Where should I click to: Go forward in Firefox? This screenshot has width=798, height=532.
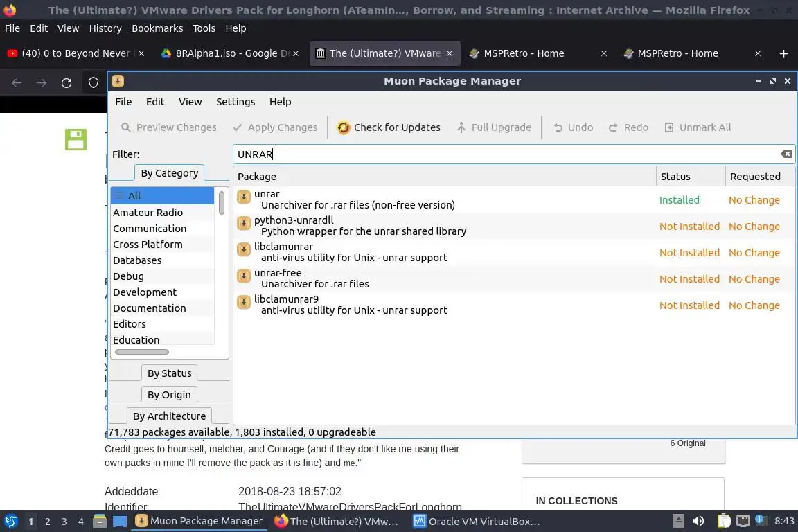pos(42,83)
